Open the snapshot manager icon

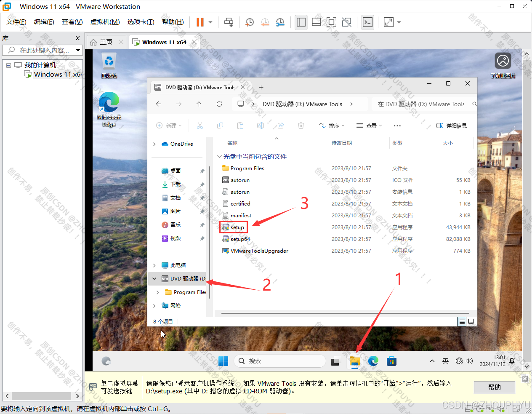[x=280, y=22]
